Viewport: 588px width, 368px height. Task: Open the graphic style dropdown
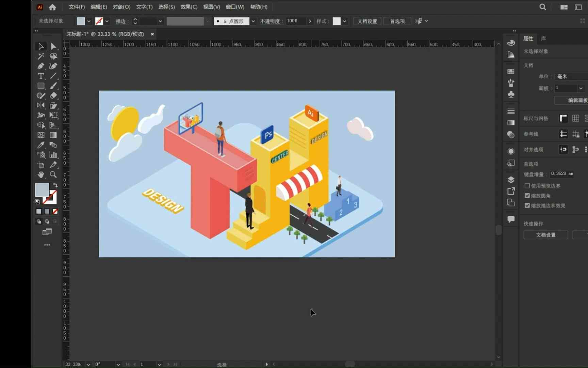[x=345, y=21]
